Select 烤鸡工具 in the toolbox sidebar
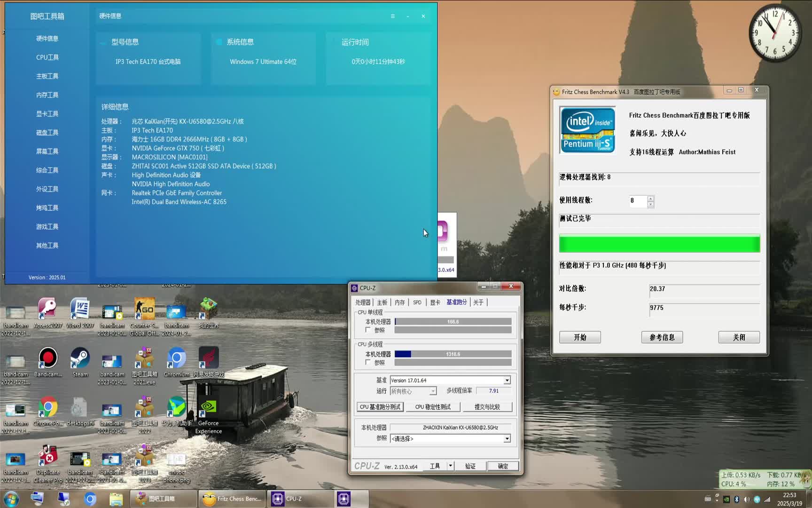The height and width of the screenshot is (508, 812). pos(47,207)
